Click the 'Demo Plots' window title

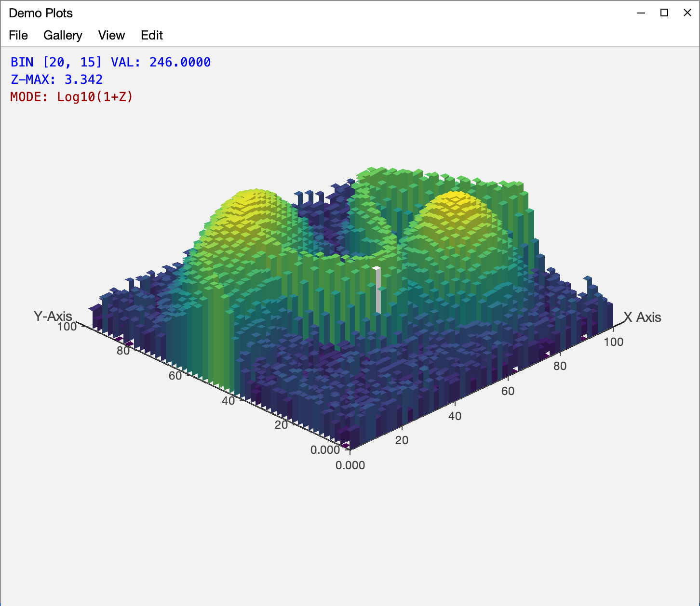[x=40, y=13]
